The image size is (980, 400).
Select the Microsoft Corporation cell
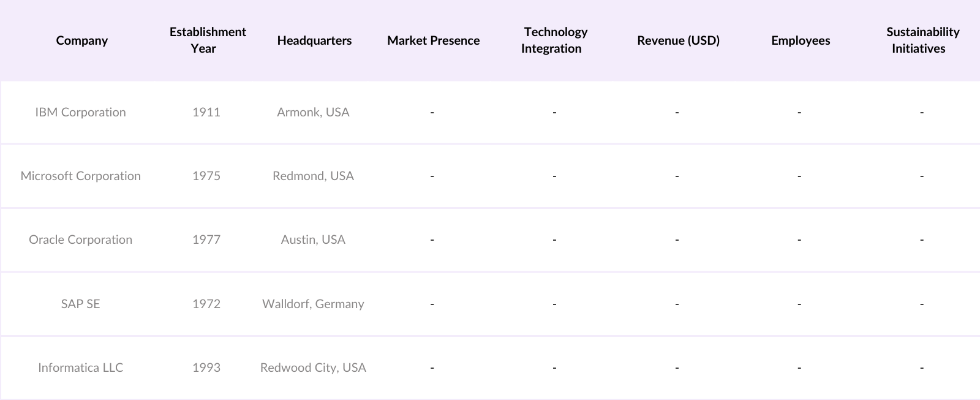(x=80, y=176)
